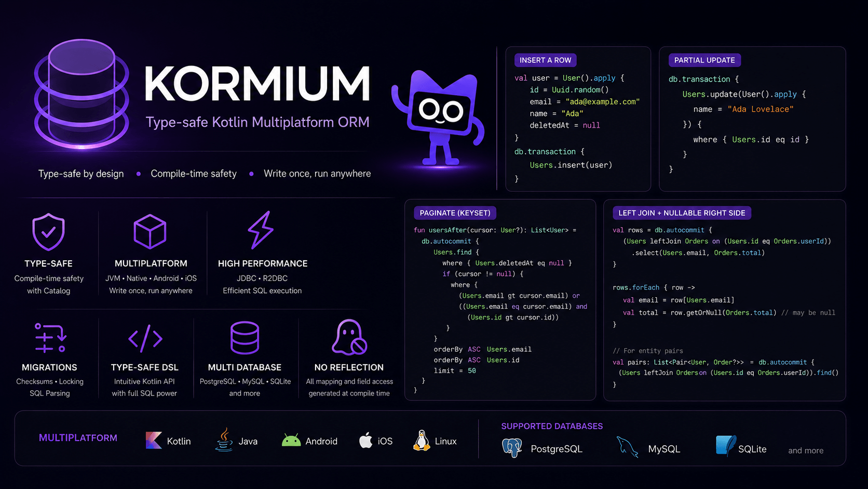Click the SQLite feather icon
Viewport: 868px width, 489px height.
[726, 446]
